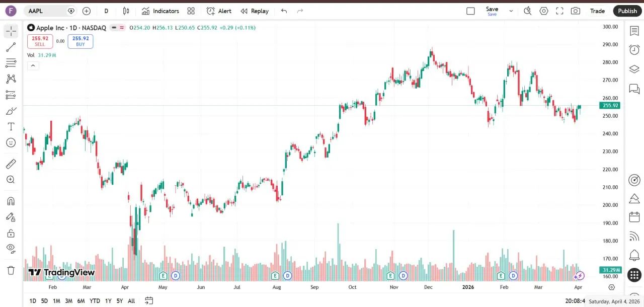Undo the last chart action
Screen dimensions: 644x307
284,11
